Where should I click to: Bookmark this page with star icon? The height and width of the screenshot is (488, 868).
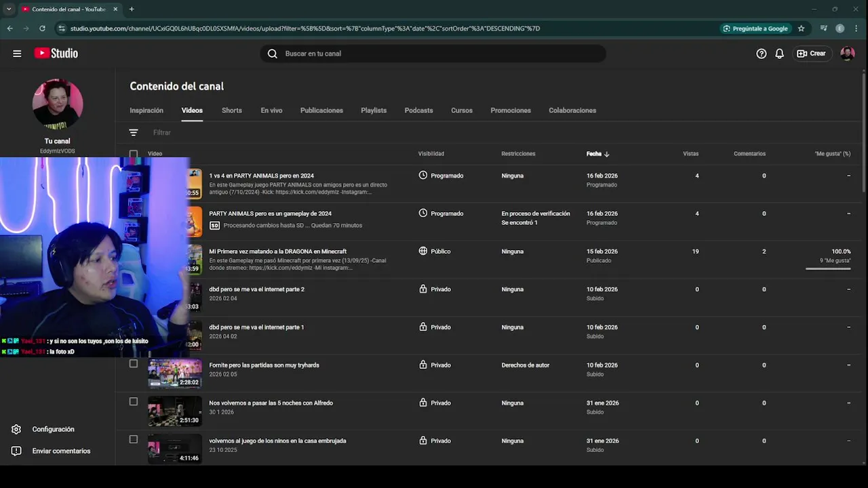click(801, 28)
